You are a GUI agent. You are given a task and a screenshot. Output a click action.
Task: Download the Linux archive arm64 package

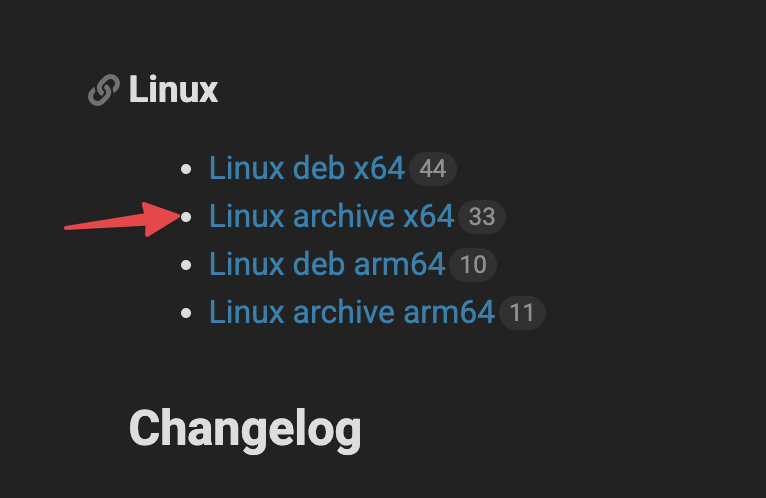coord(352,312)
